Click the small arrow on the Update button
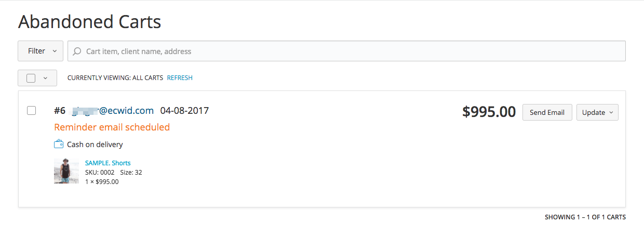 [x=611, y=112]
